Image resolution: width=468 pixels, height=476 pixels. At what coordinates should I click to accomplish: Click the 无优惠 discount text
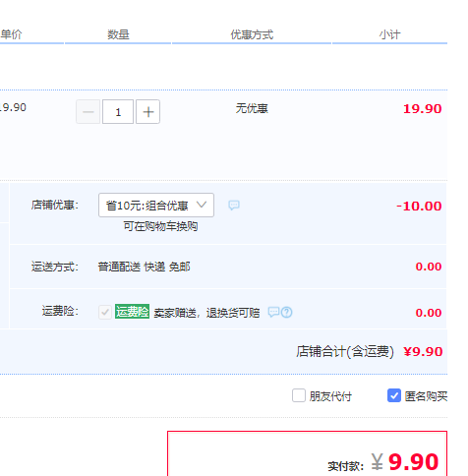tap(252, 108)
